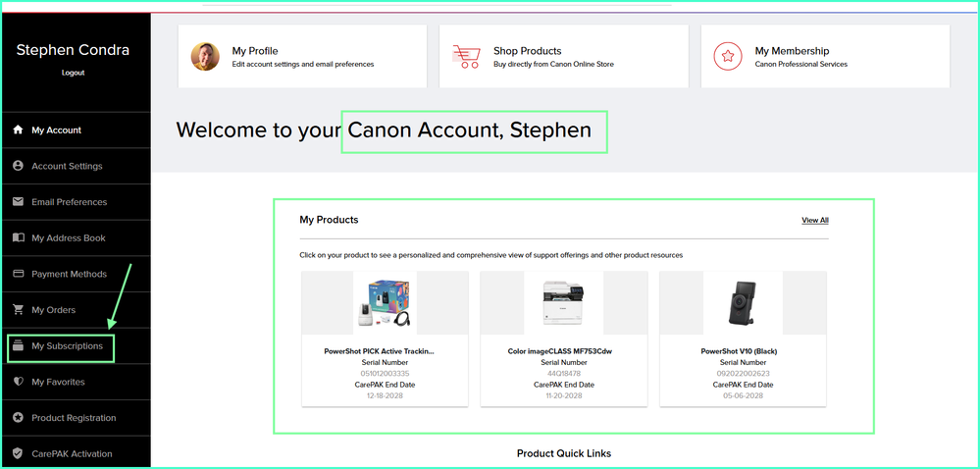Viewport: 980px width, 469px height.
Task: Click the My Products heading
Action: (x=329, y=220)
